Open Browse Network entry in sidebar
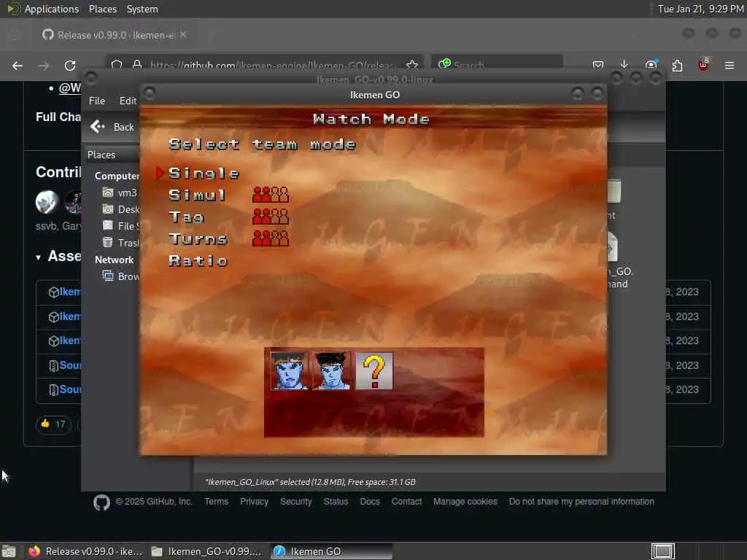Screen dimensions: 747x560 (x=120, y=276)
